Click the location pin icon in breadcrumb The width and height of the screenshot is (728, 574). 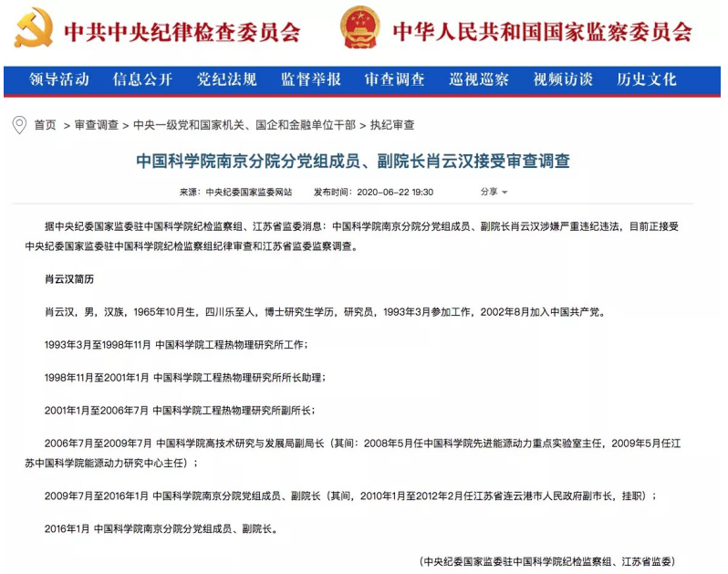19,125
